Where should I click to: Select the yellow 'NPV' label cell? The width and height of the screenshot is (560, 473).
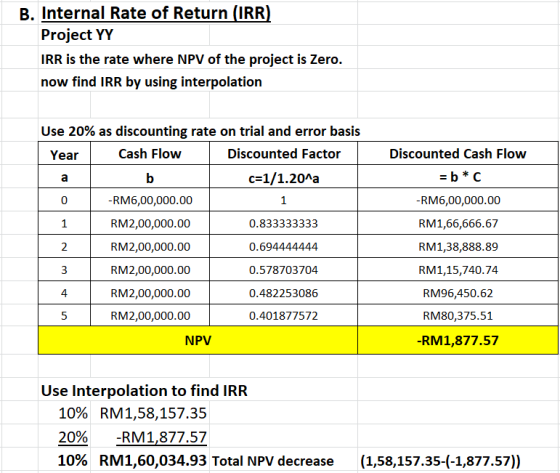click(198, 340)
